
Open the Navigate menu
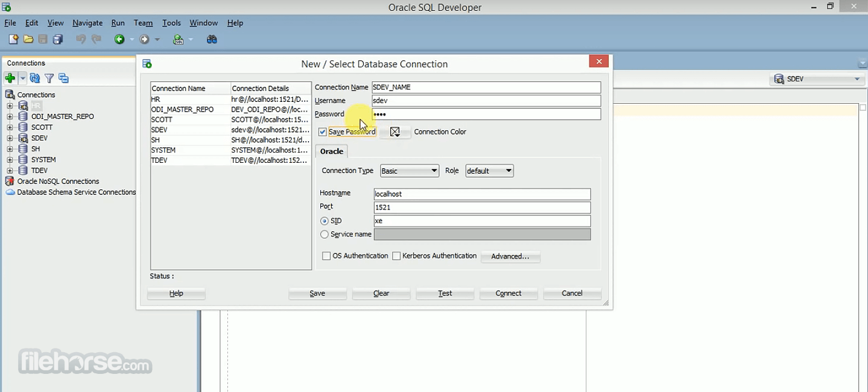[87, 23]
